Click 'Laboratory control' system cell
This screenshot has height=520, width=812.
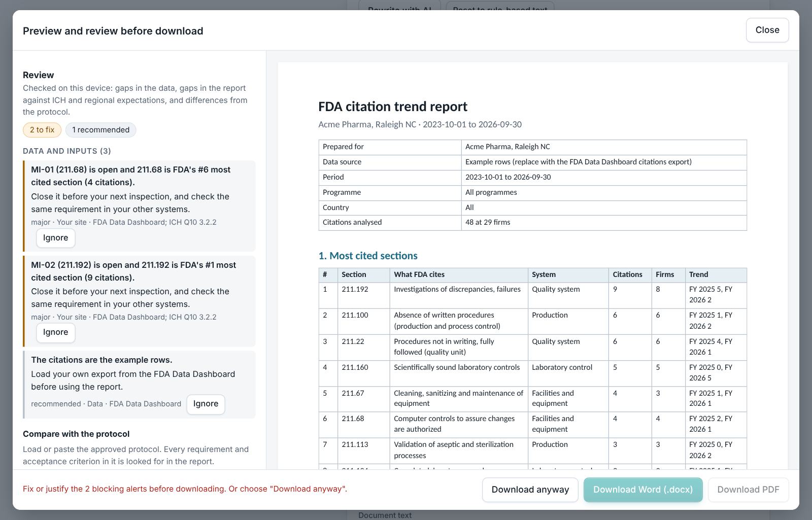[x=568, y=373]
